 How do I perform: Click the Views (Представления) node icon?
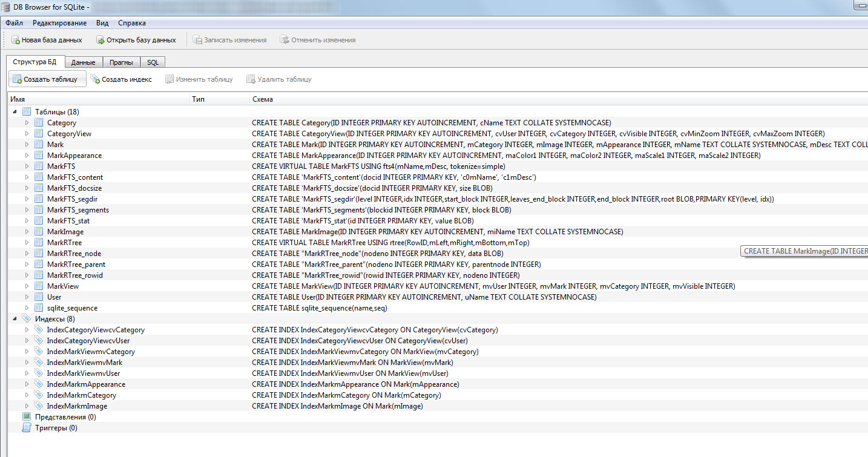pyautogui.click(x=27, y=417)
